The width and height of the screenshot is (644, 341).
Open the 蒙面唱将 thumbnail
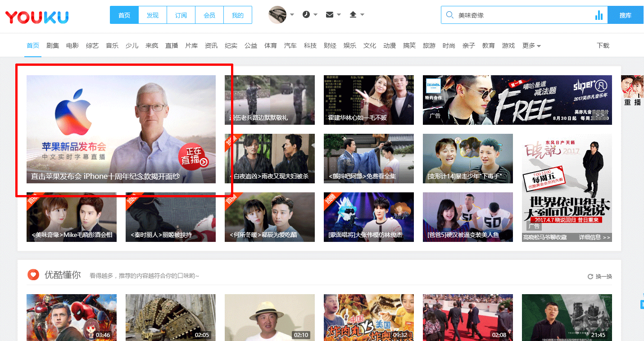[x=369, y=217]
